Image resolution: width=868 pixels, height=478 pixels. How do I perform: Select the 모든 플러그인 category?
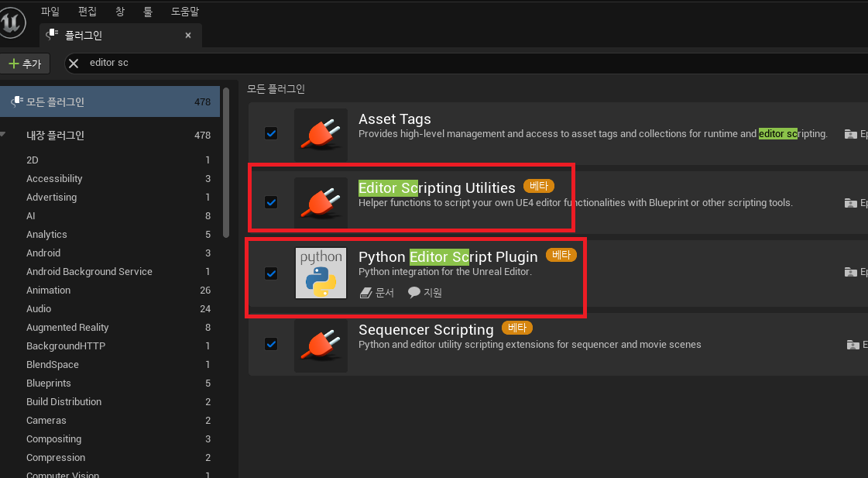110,102
